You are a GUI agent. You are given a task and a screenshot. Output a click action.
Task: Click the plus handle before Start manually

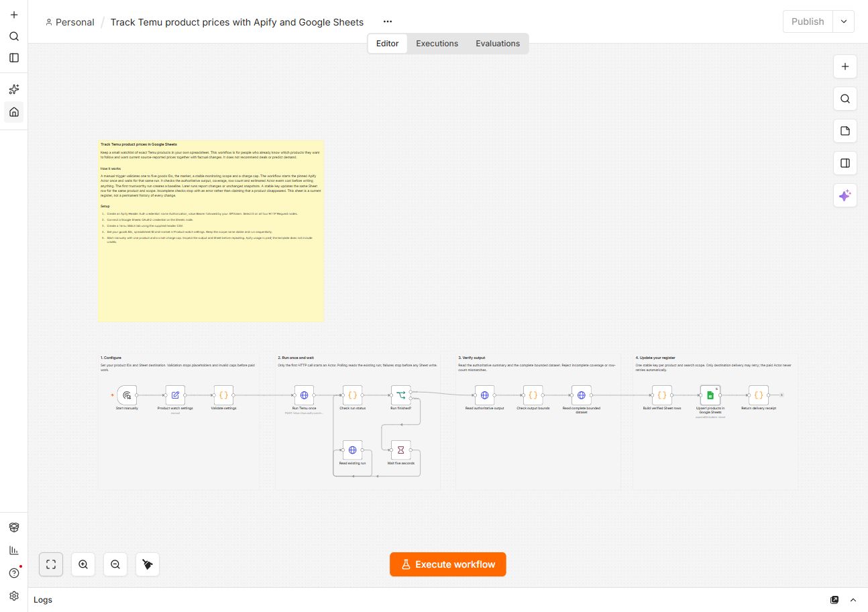click(x=112, y=395)
